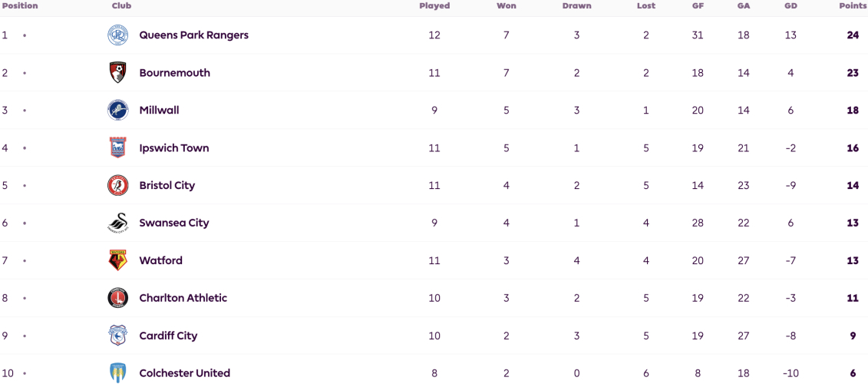The height and width of the screenshot is (384, 868).
Task: Open the Swansea City club link
Action: point(173,223)
